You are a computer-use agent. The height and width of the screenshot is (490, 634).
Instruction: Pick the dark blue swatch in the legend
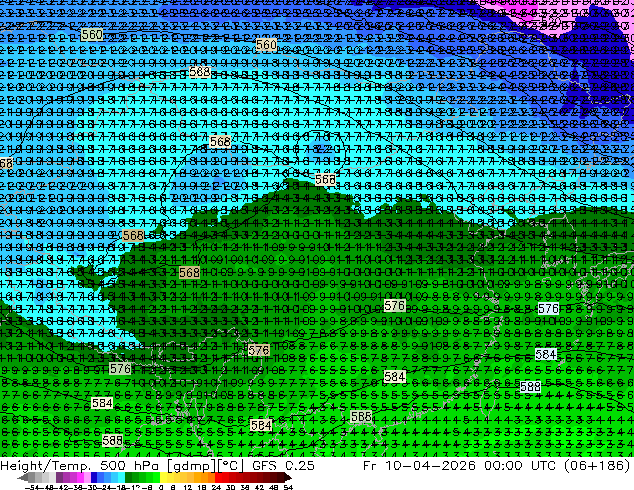coord(94,477)
